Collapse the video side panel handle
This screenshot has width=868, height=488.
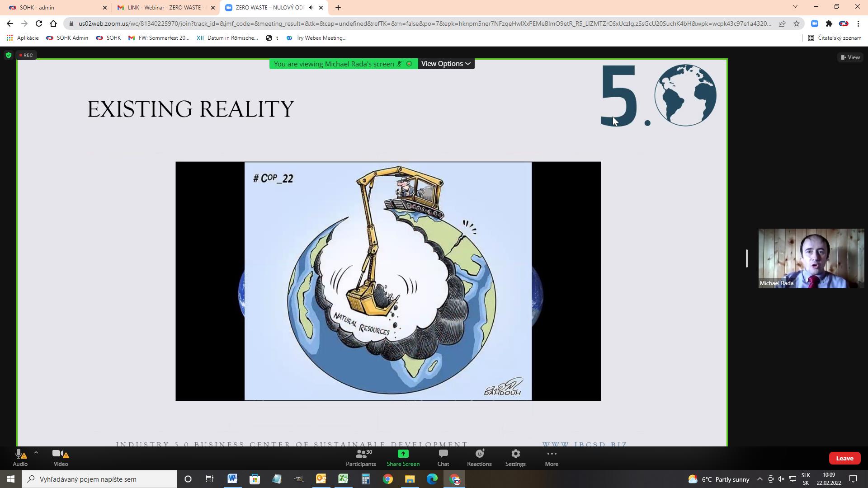[747, 258]
